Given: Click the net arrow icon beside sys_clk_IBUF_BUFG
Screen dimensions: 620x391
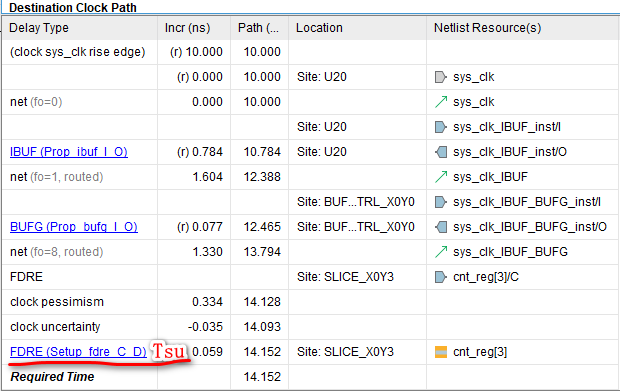Looking at the screenshot, I should click(441, 252).
